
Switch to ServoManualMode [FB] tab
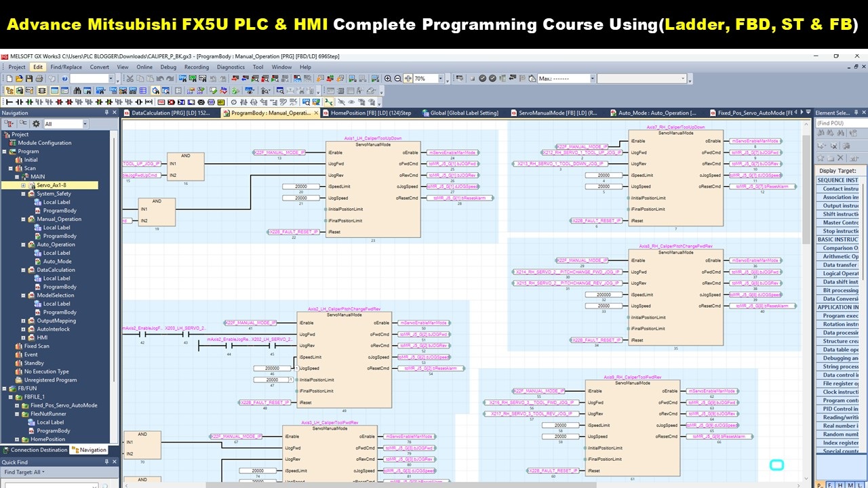553,113
